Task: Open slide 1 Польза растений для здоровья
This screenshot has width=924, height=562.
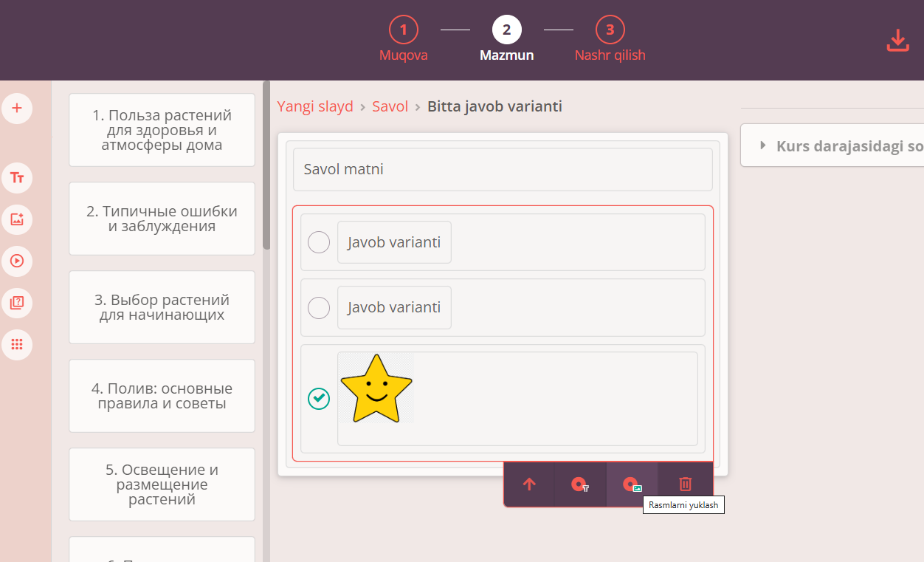Action: coord(162,130)
